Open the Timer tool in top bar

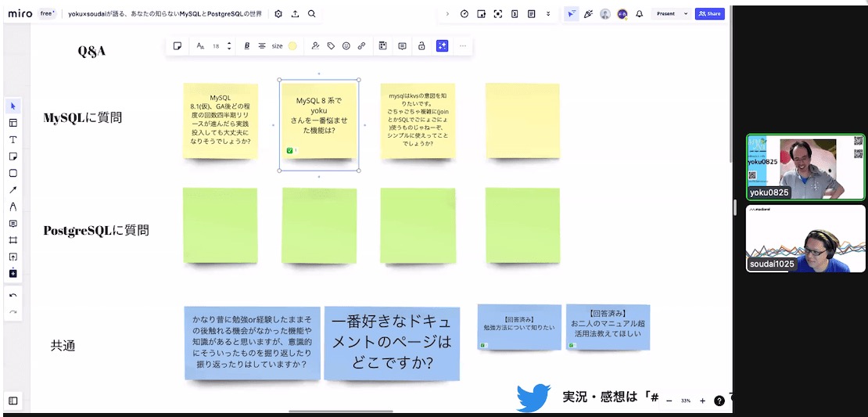click(464, 14)
